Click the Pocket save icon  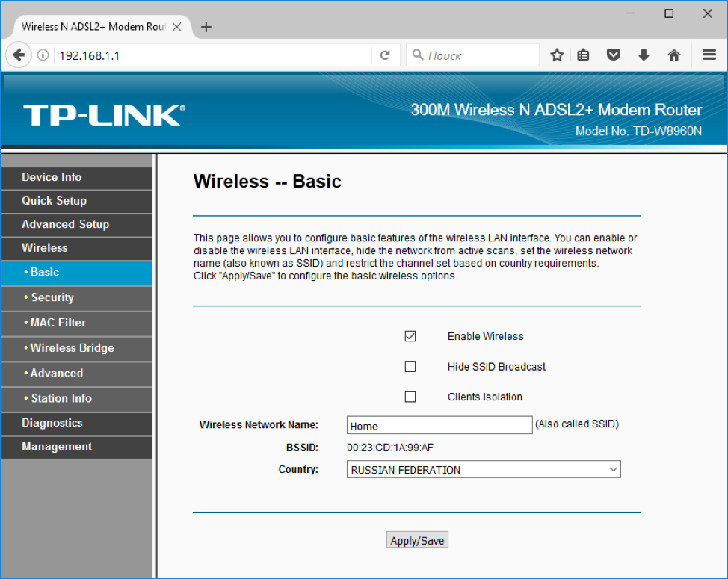point(614,55)
